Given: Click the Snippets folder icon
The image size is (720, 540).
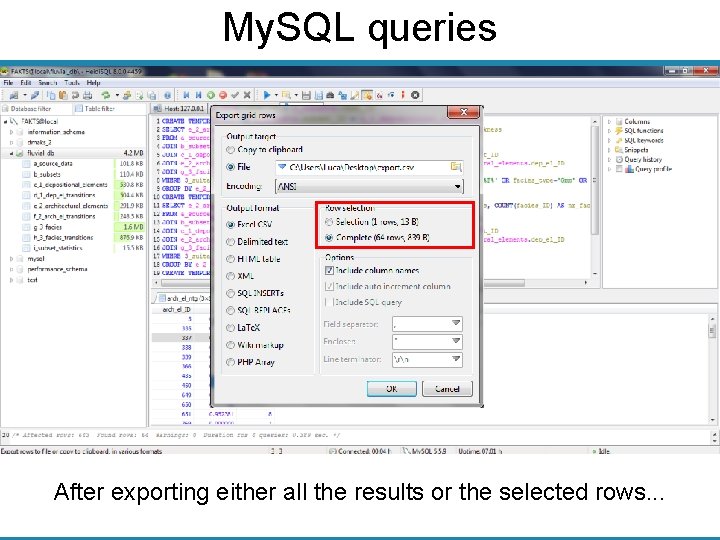Looking at the screenshot, I should coord(619,150).
